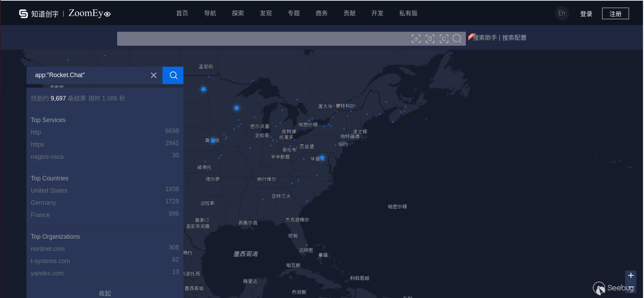Open the 贡献 menu item
Image resolution: width=644 pixels, height=298 pixels.
point(349,13)
